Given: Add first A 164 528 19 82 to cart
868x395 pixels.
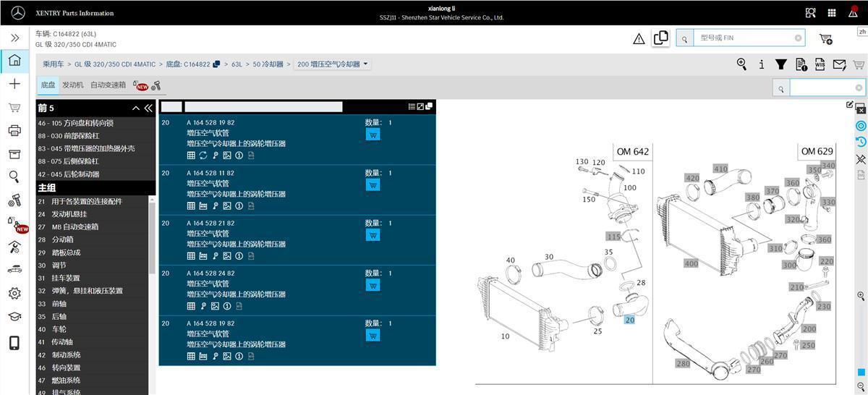Looking at the screenshot, I should click(373, 135).
